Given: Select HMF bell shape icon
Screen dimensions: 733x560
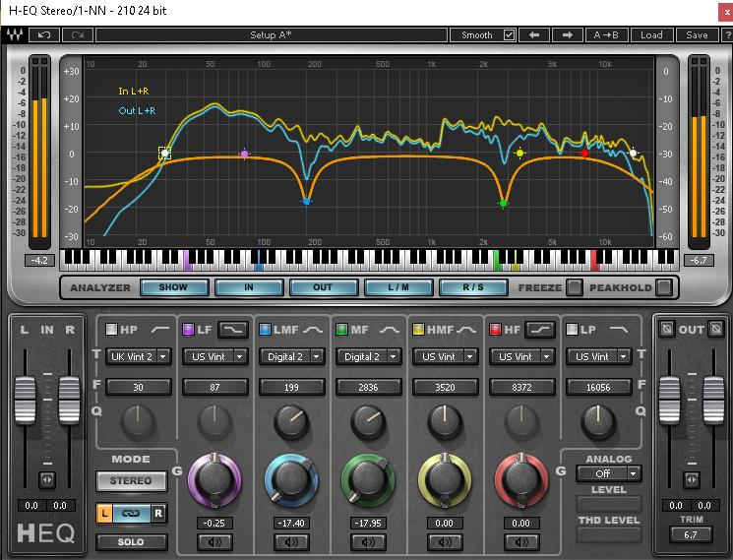Looking at the screenshot, I should [x=466, y=330].
